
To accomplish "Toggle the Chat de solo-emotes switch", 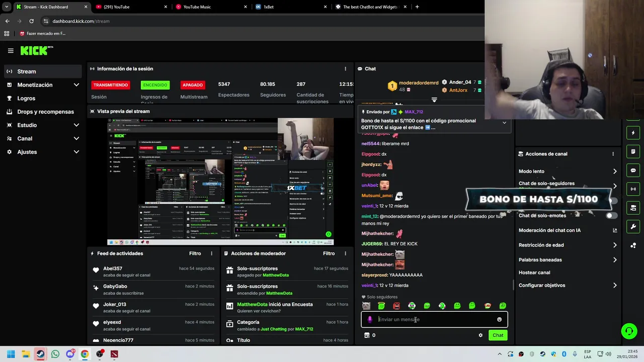I will click(x=611, y=216).
